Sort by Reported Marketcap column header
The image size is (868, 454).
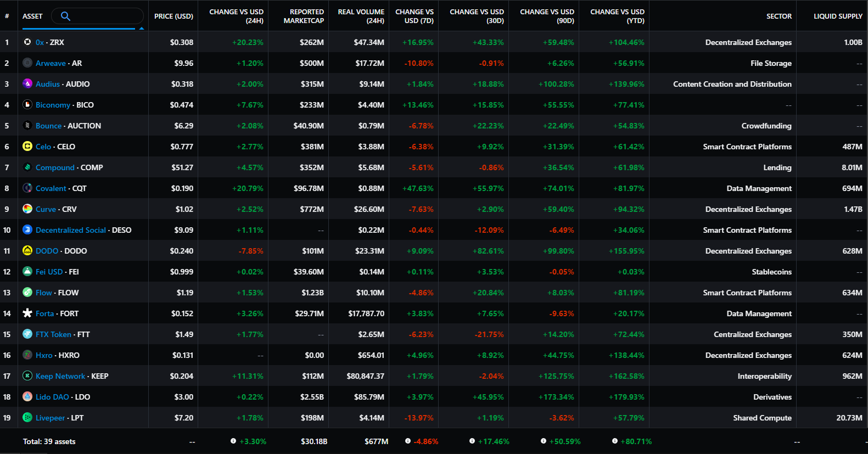[x=304, y=16]
